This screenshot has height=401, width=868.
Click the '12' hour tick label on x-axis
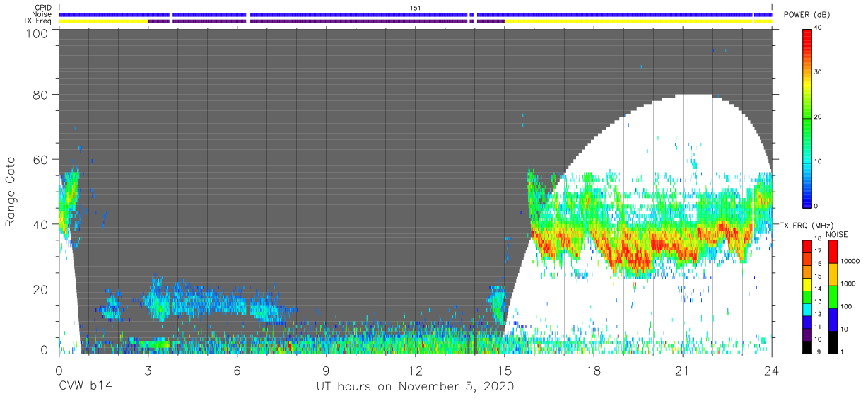(415, 369)
